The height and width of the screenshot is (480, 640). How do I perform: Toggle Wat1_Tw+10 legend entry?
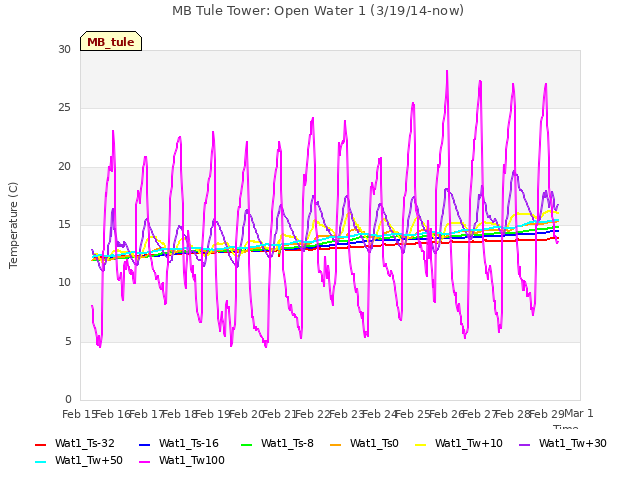pos(459,443)
